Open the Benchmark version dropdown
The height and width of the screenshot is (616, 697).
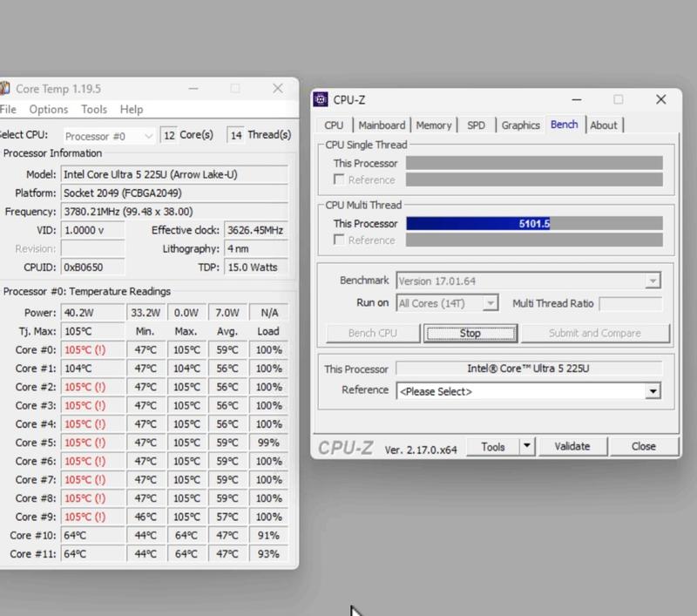652,281
